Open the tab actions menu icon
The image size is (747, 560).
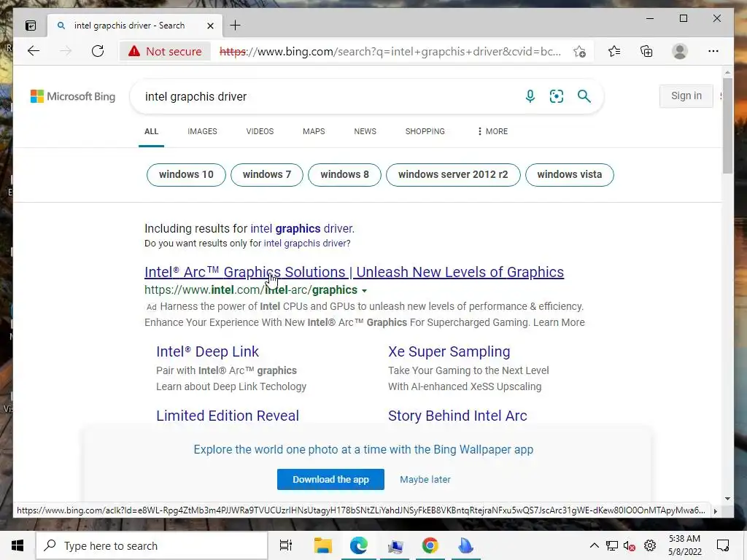[31, 26]
